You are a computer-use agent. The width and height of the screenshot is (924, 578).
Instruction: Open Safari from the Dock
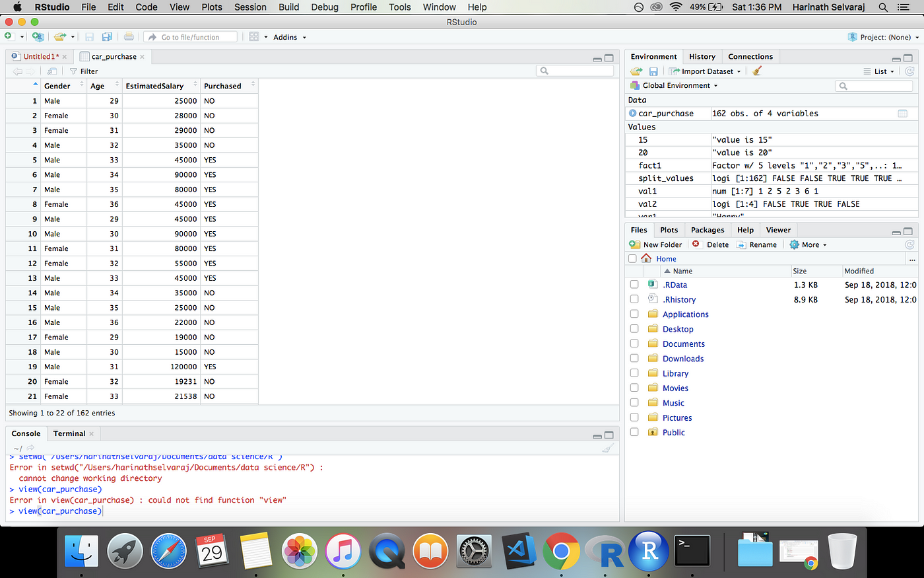(x=168, y=552)
